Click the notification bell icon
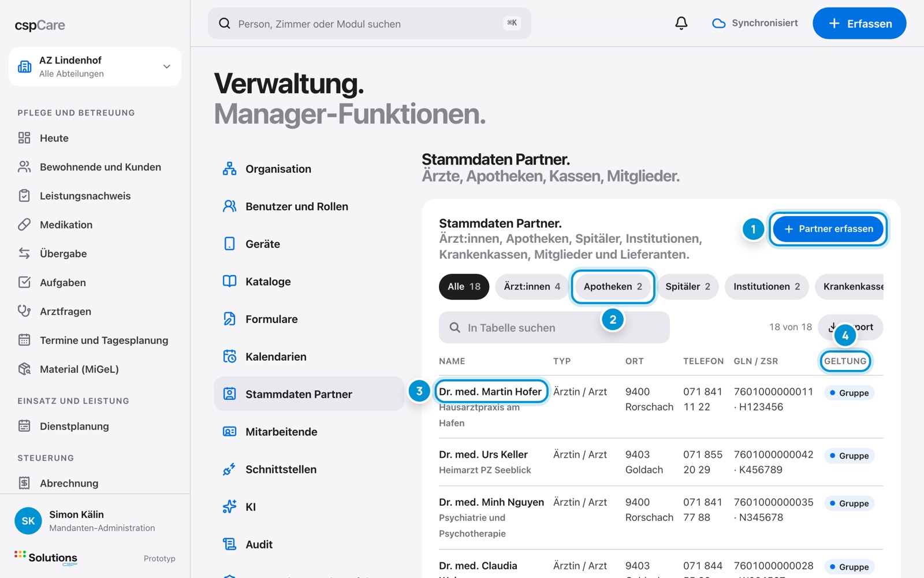 click(x=681, y=23)
